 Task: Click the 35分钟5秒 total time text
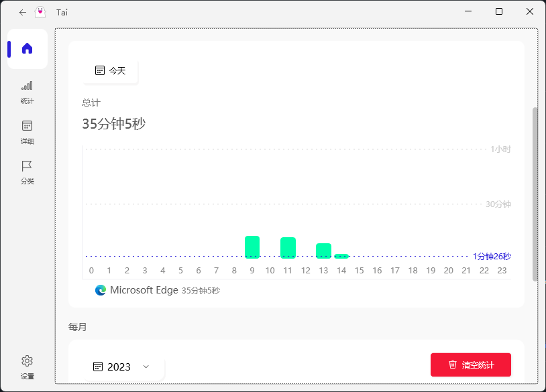click(113, 124)
